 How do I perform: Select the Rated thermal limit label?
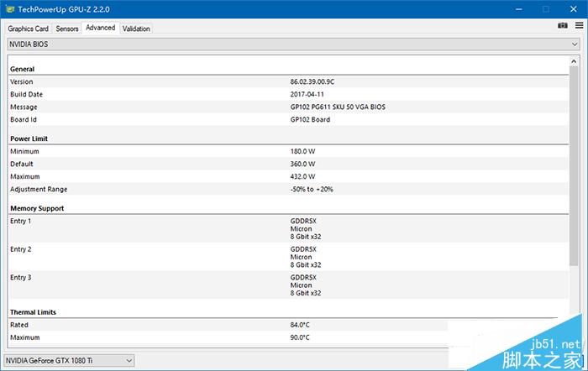[19, 325]
